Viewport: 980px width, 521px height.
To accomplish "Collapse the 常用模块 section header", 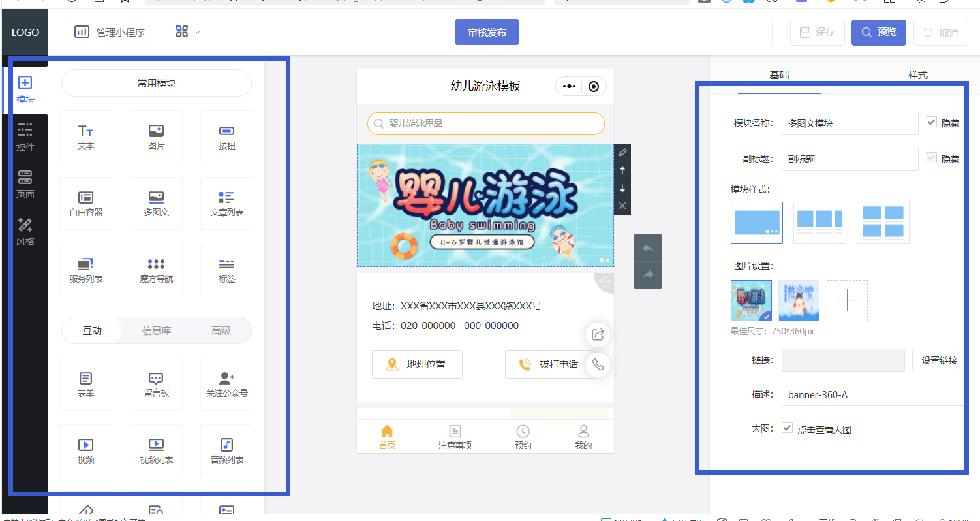I will point(156,83).
